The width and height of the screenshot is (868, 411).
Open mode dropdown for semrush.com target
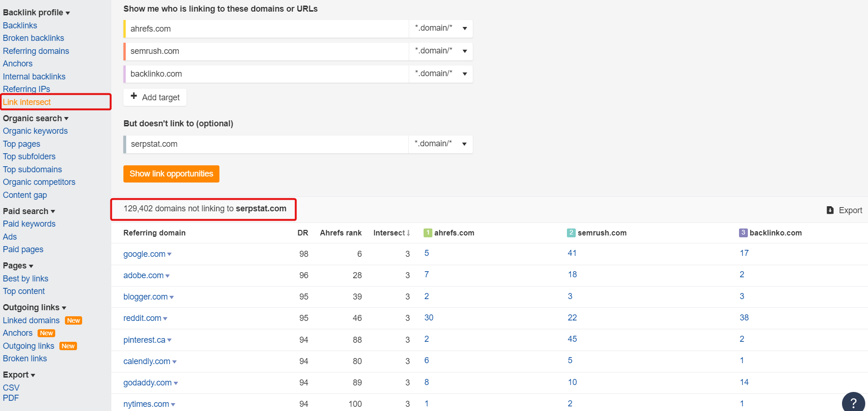tap(441, 51)
